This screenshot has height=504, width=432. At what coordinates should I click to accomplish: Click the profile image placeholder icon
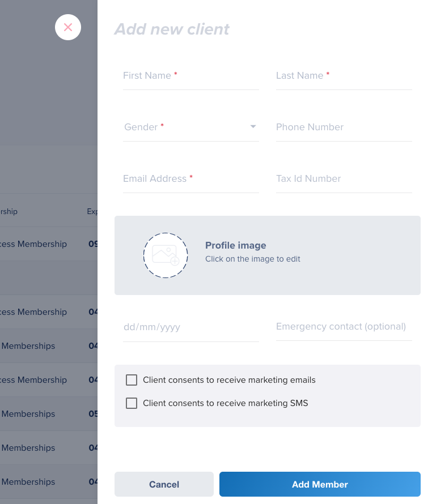(x=166, y=255)
